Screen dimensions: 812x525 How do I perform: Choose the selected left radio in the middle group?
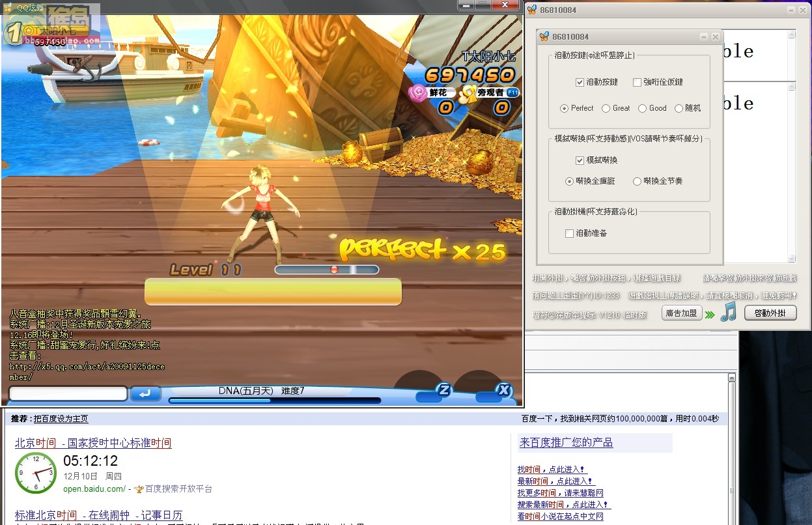tap(570, 181)
